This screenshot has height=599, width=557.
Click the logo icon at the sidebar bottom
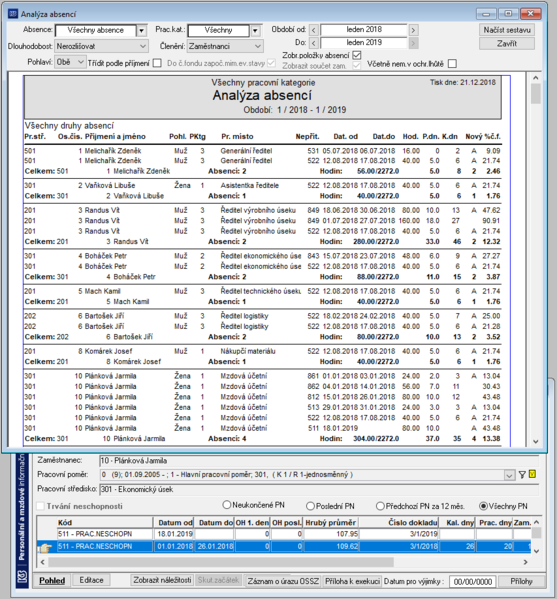(x=22, y=576)
